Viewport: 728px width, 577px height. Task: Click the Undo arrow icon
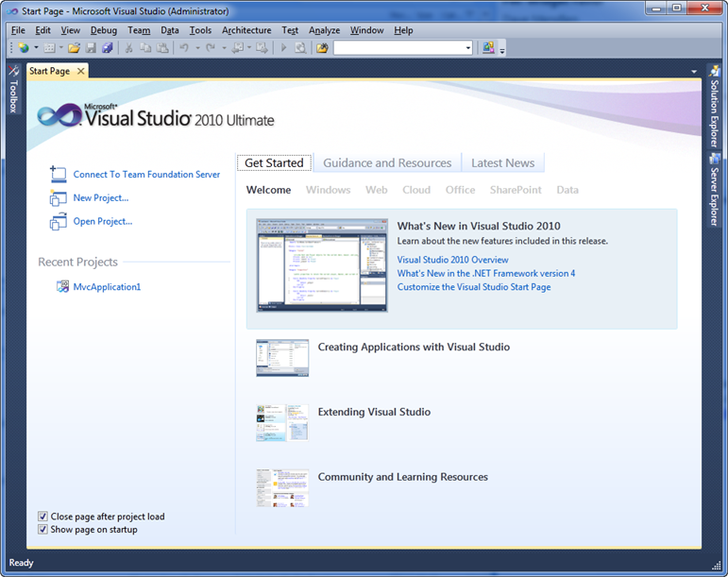point(184,47)
